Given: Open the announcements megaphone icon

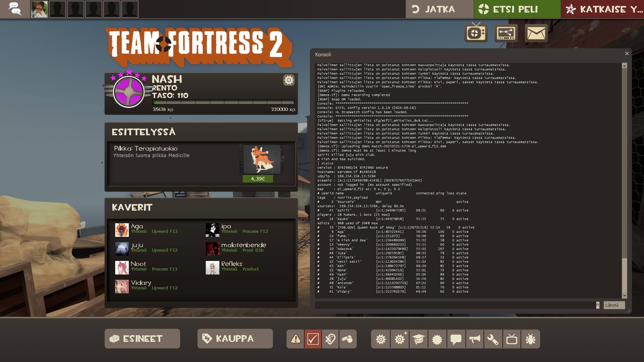Looking at the screenshot, I should pyautogui.click(x=475, y=339).
